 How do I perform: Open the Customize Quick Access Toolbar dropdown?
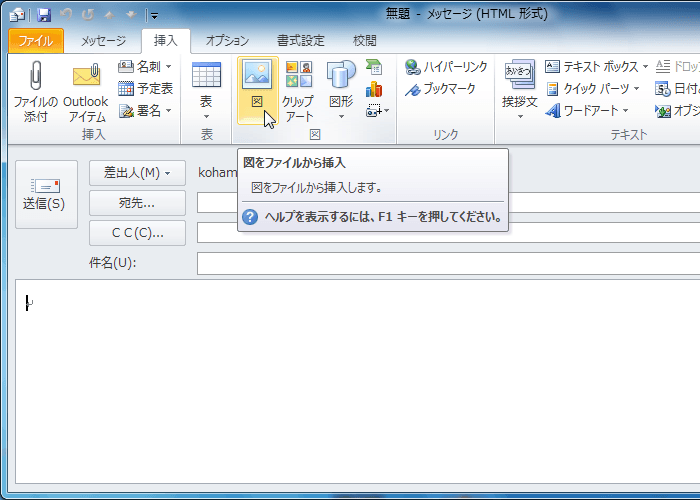(x=154, y=16)
